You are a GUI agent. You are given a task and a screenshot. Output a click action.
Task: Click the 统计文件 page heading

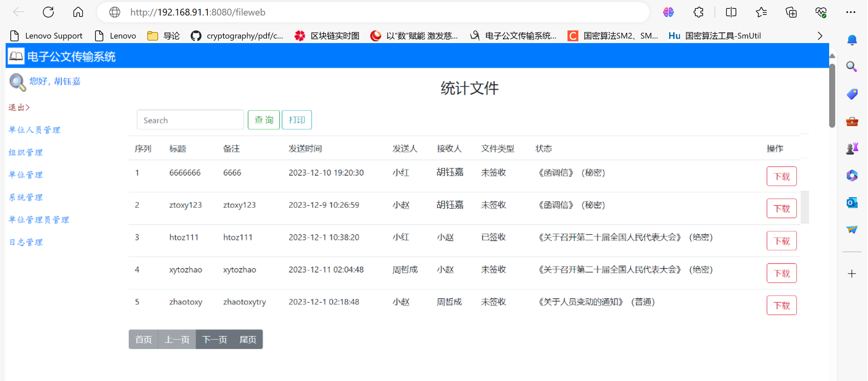pos(469,88)
